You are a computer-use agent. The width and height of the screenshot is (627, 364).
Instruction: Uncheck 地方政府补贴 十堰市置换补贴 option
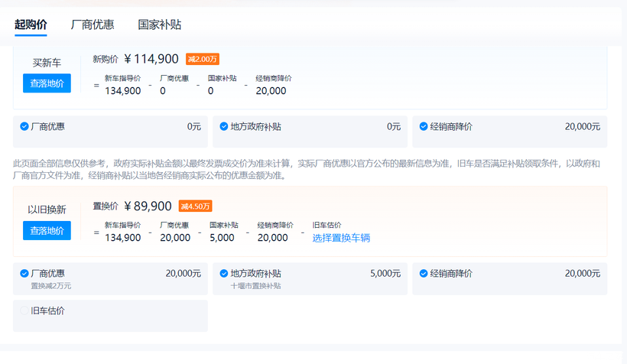coord(224,273)
